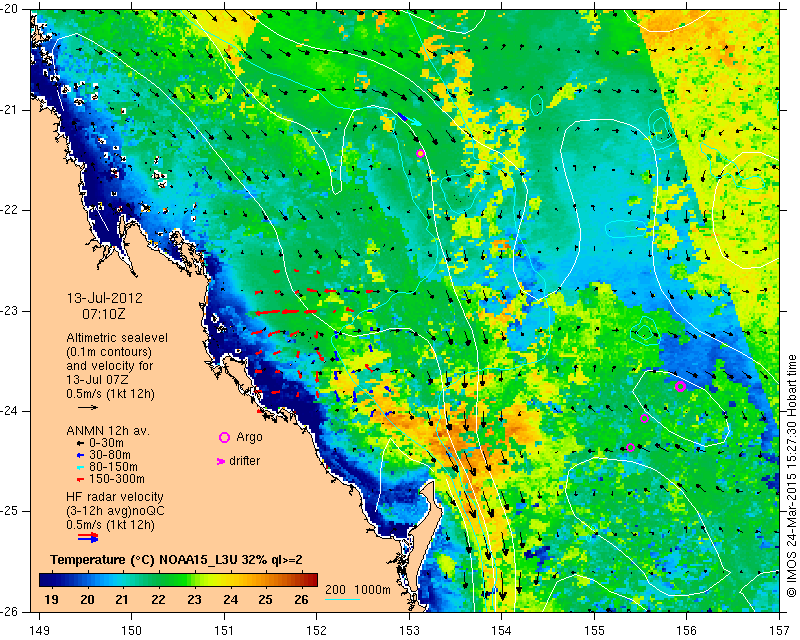Click the "drifter" legend label
Image resolution: width=800 pixels, height=640 pixels.
pos(244,461)
